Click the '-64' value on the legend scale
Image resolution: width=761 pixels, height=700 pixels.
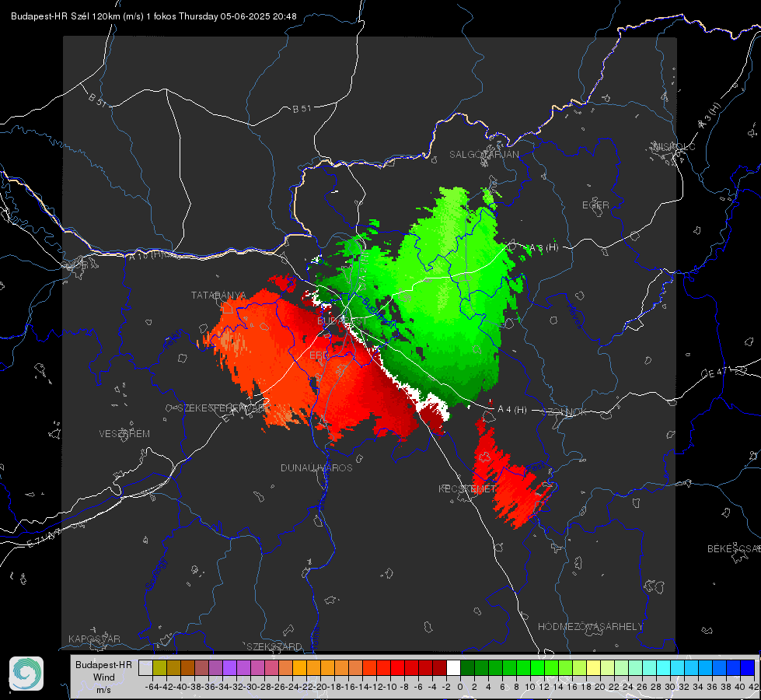tap(152, 687)
